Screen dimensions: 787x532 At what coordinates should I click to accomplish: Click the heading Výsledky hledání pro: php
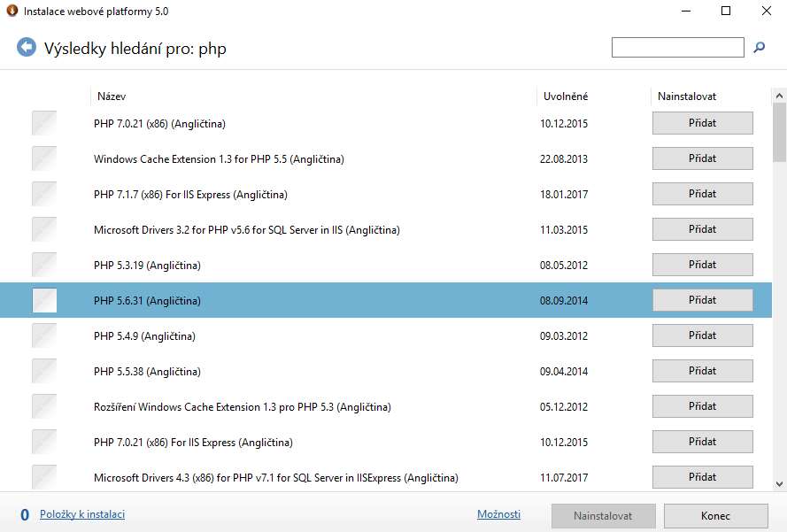135,49
